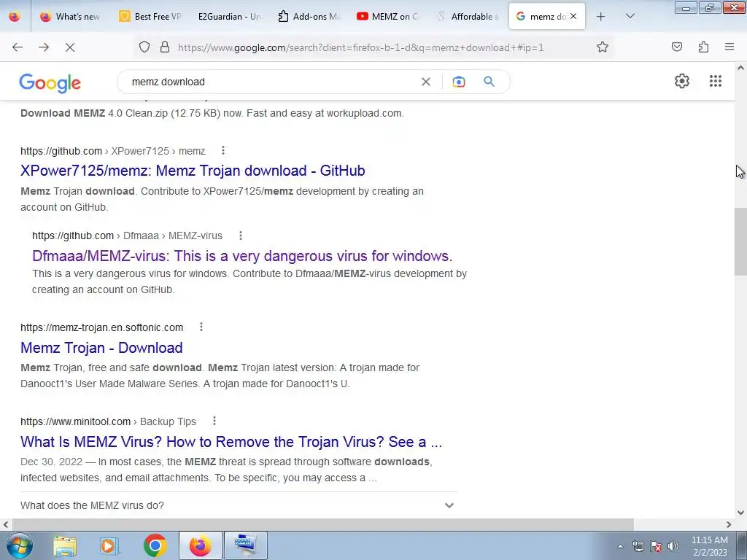747x560 pixels.
Task: Open media player from taskbar
Action: click(x=109, y=546)
